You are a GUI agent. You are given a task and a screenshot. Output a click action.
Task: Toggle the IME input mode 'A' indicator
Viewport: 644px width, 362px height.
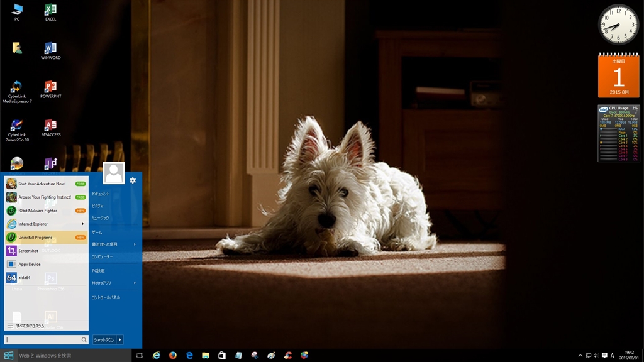click(x=612, y=356)
